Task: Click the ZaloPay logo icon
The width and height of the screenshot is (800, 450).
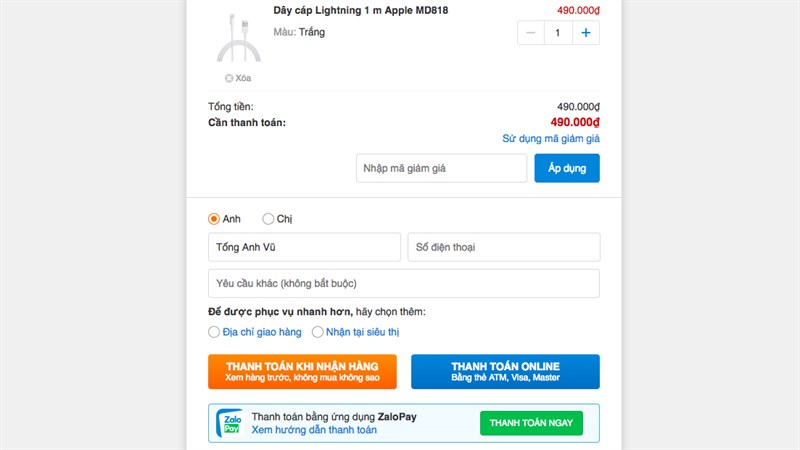Action: click(229, 423)
